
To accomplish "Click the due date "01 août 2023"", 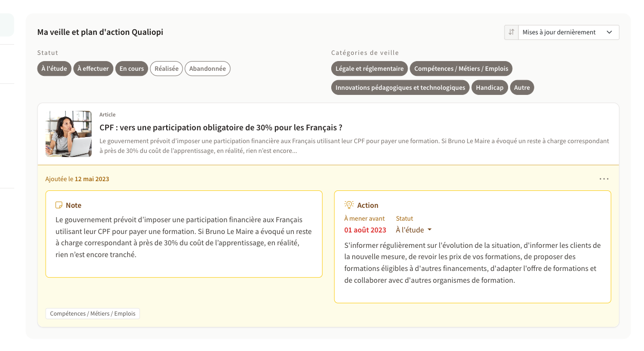I will pyautogui.click(x=365, y=230).
